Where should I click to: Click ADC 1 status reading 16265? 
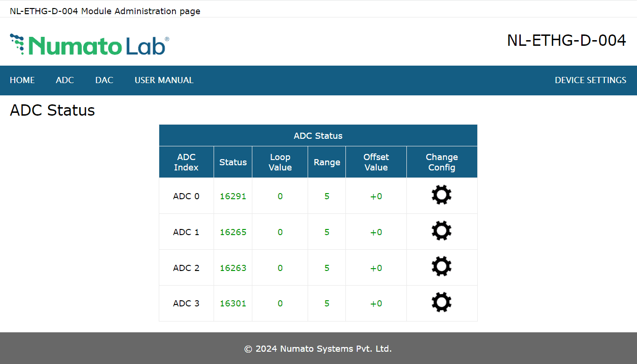click(x=233, y=232)
